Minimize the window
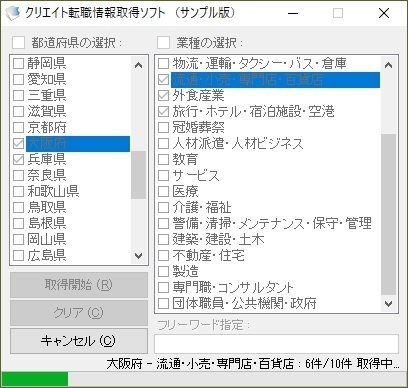Image resolution: width=408 pixels, height=388 pixels. (293, 13)
